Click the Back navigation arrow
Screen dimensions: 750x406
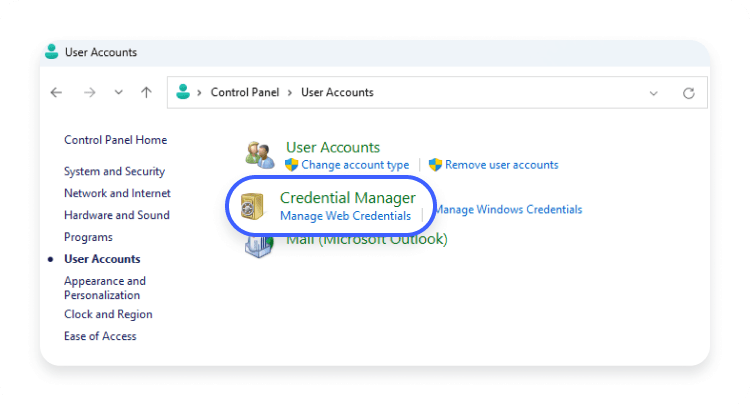pos(56,92)
